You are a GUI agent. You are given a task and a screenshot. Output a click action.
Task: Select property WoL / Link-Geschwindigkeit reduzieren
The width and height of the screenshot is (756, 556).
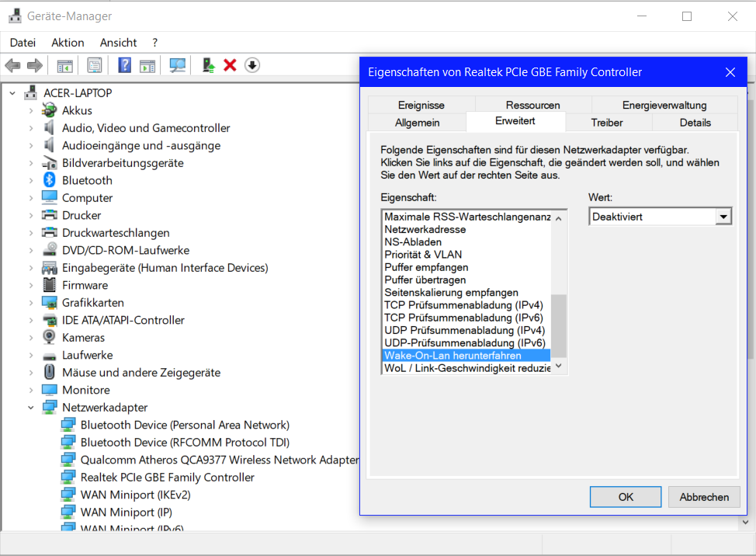click(466, 368)
